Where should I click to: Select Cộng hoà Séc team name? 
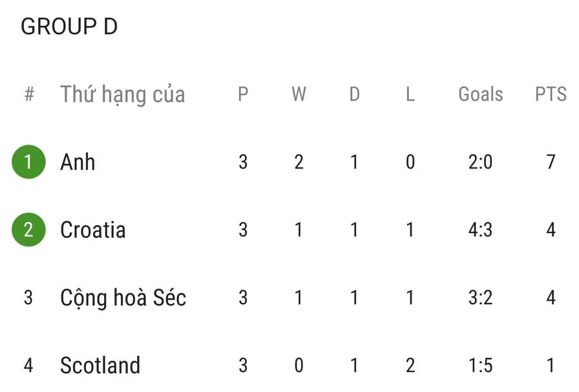(x=123, y=298)
